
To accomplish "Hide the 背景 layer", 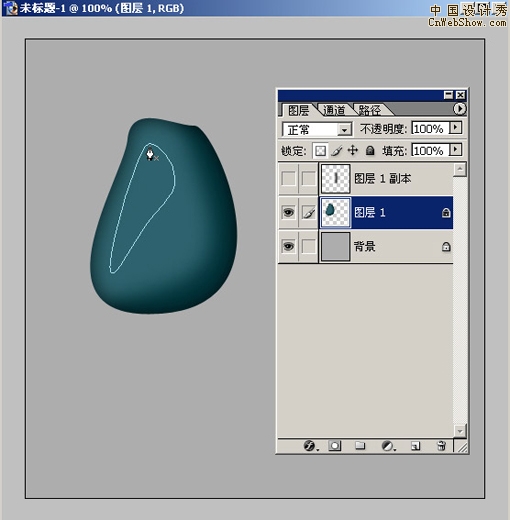I will pos(289,246).
